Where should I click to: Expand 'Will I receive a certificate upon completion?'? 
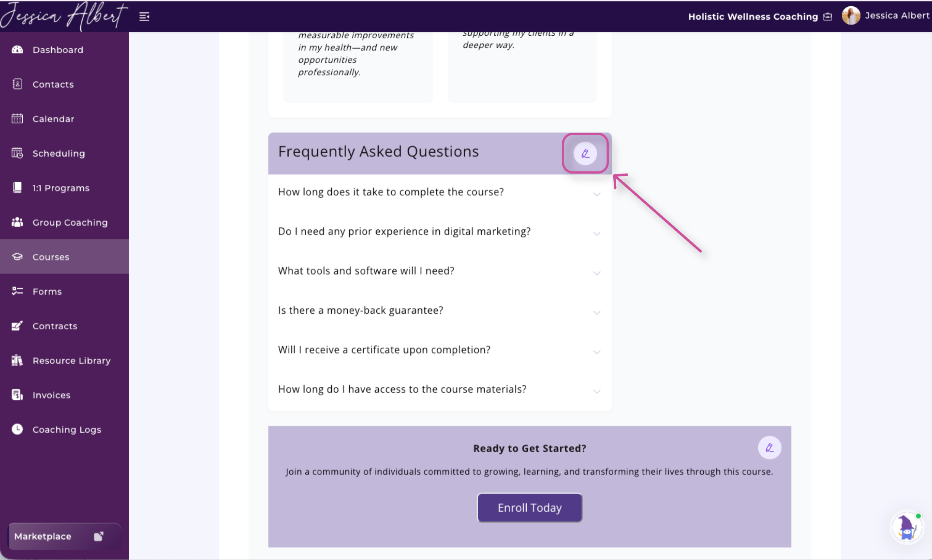click(440, 350)
